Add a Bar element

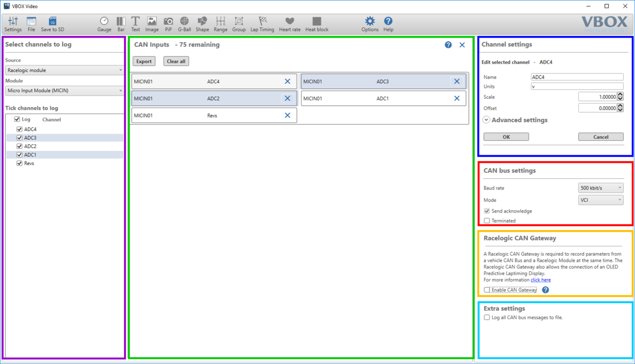(121, 24)
